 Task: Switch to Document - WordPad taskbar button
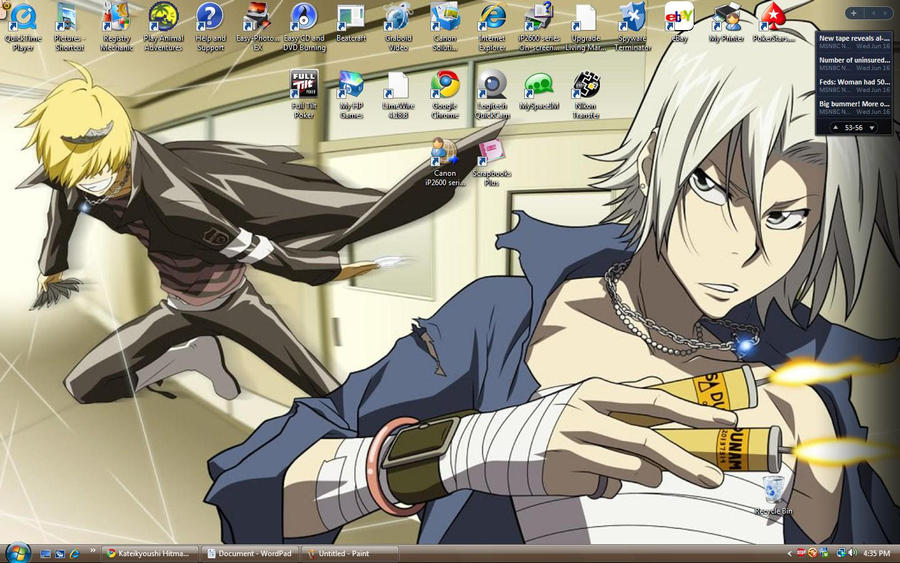249,554
